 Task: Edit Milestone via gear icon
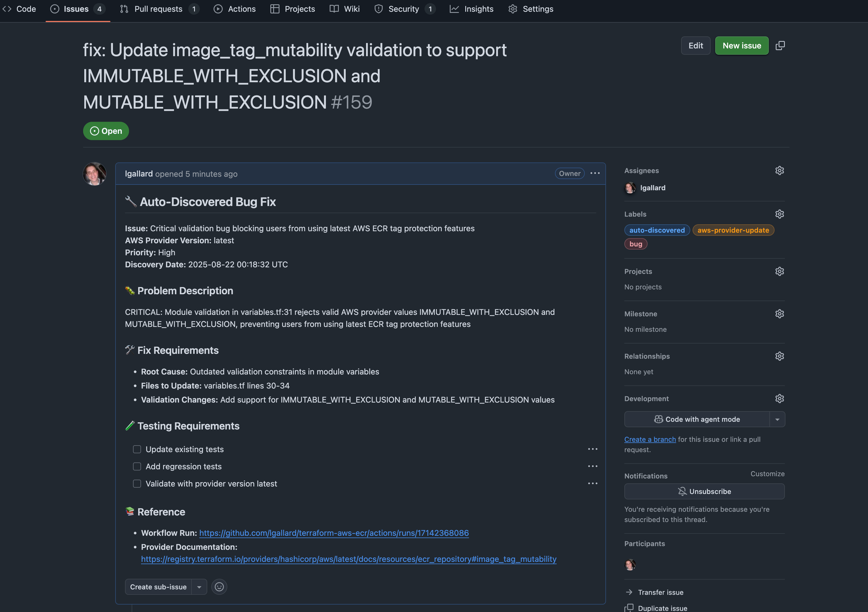click(x=779, y=314)
